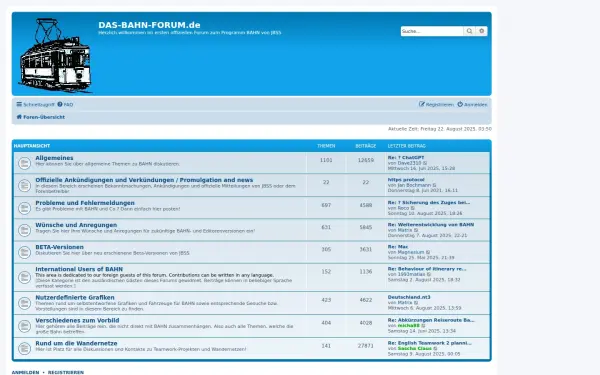Click view-latest-post icon beside Dave2310
The image size is (600, 375).
click(x=425, y=163)
